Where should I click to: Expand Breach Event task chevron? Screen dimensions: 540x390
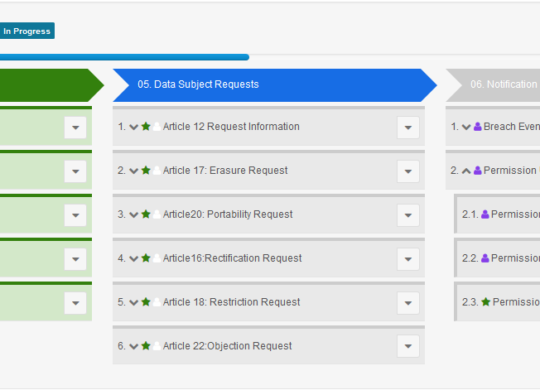click(466, 127)
